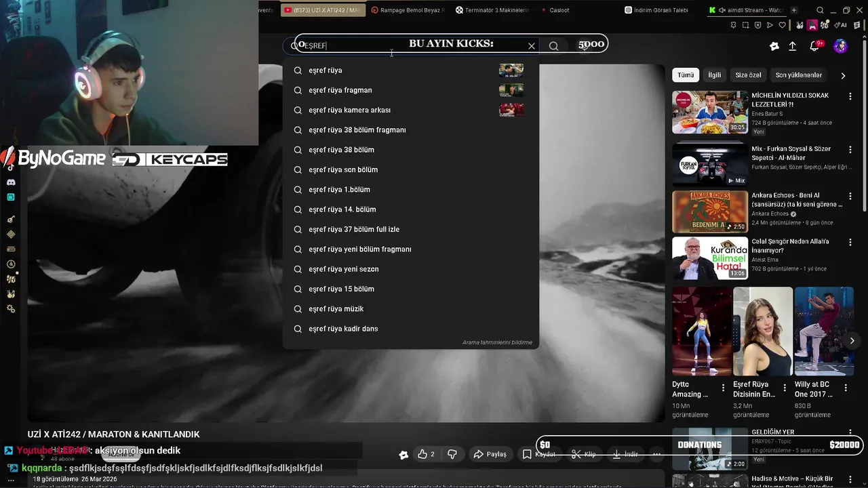Open sidebar settings gear icon
The height and width of the screenshot is (488, 868).
pos(11,309)
